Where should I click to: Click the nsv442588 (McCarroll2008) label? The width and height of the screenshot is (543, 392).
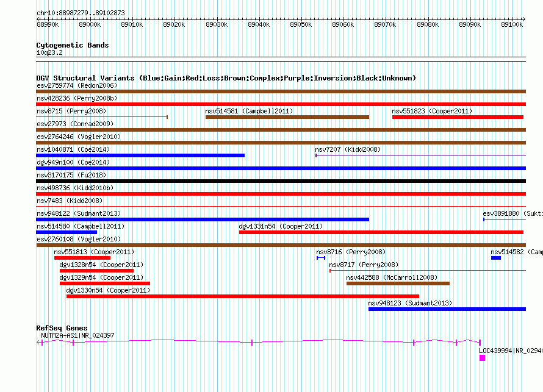tap(392, 277)
